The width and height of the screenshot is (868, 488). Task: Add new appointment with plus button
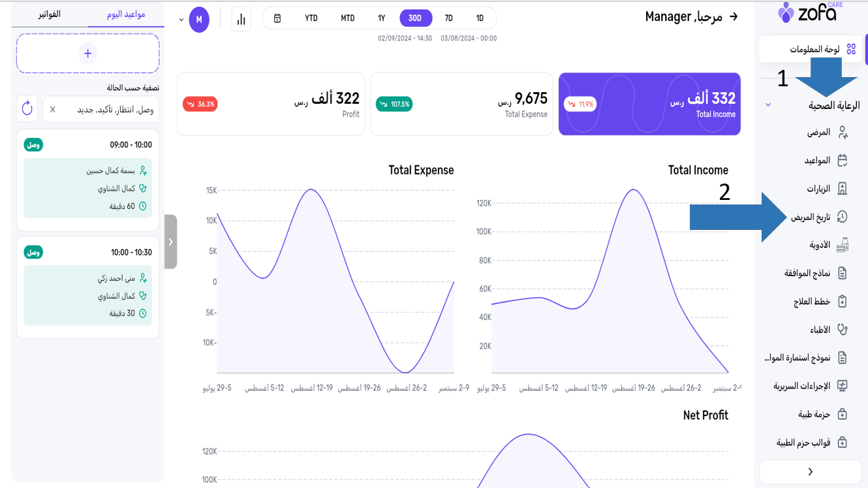(87, 54)
